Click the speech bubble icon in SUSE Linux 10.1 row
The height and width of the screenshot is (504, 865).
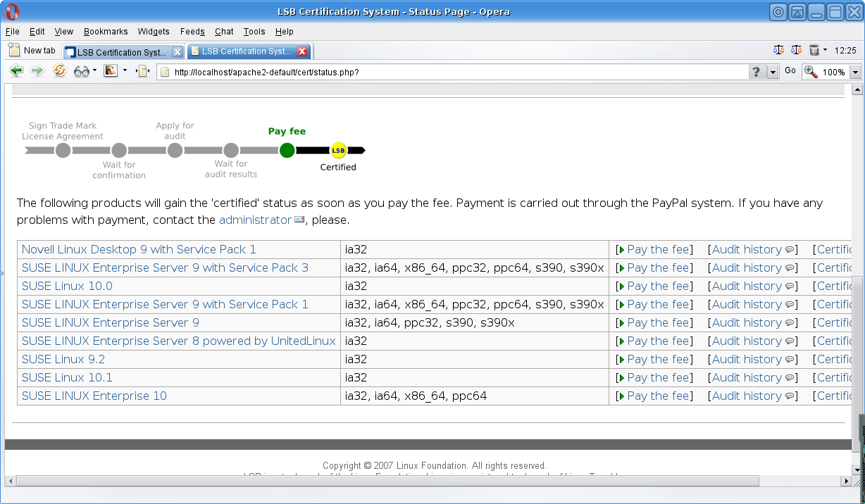[x=790, y=378]
